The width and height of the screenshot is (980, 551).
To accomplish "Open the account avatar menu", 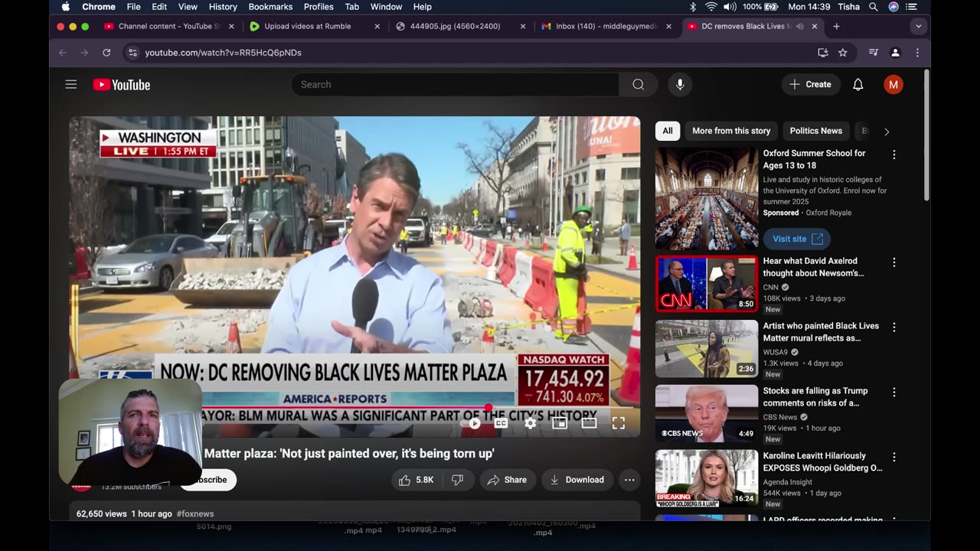I will point(893,84).
